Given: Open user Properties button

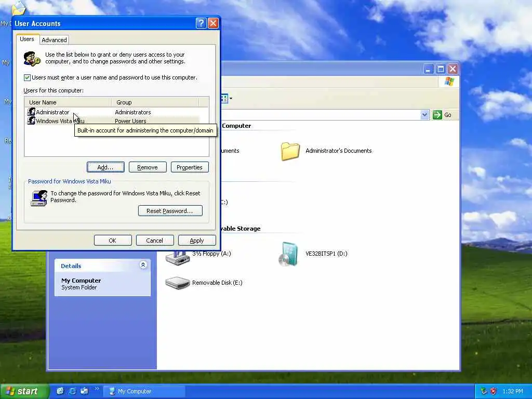Looking at the screenshot, I should pos(190,167).
